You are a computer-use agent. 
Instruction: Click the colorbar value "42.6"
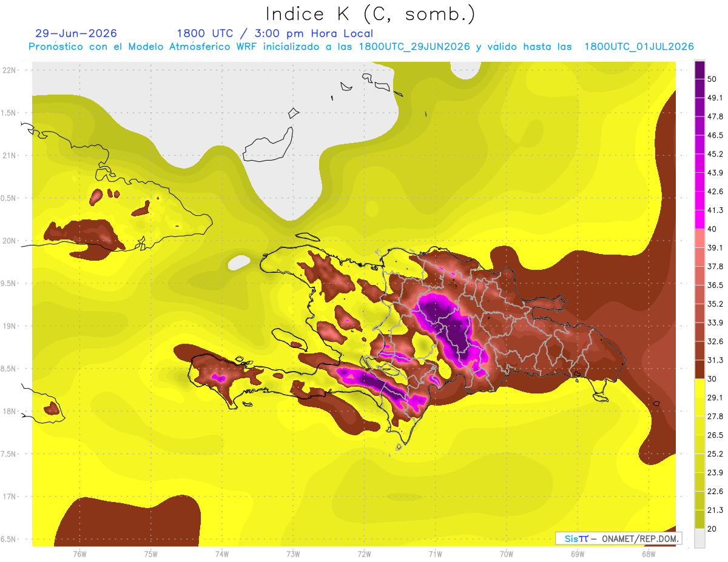pos(715,192)
